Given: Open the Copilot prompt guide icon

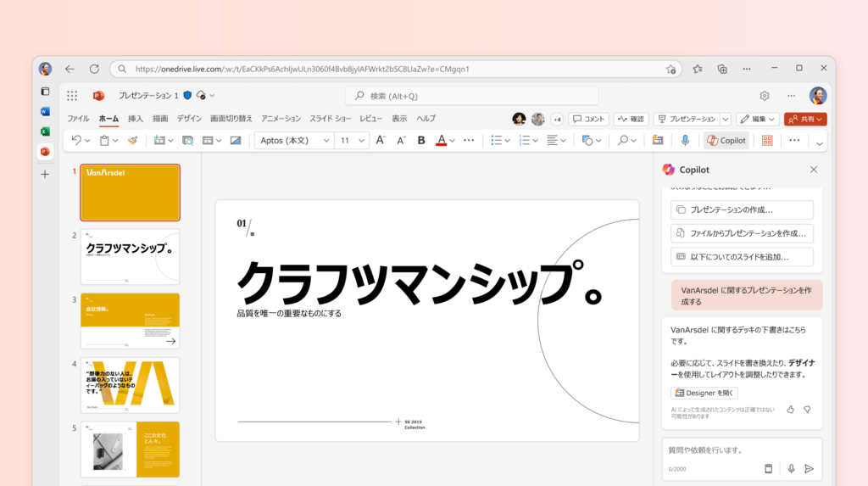Looking at the screenshot, I should pos(768,469).
